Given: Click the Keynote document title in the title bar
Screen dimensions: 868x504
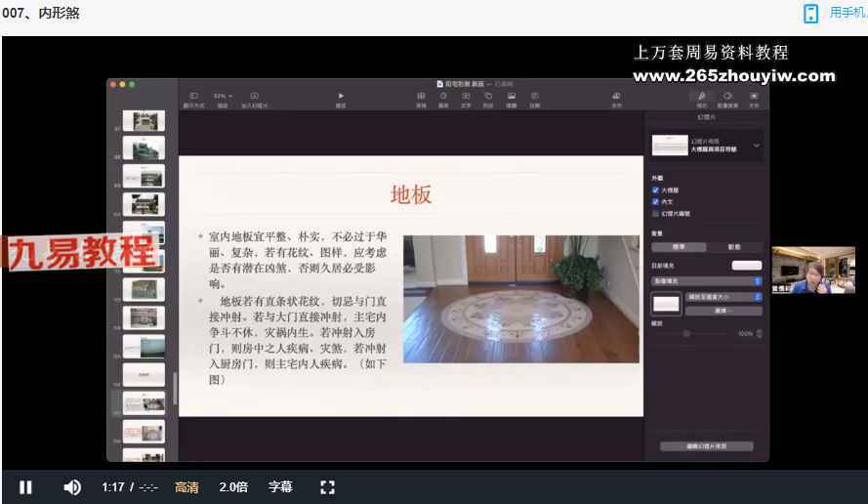Looking at the screenshot, I should click(464, 84).
